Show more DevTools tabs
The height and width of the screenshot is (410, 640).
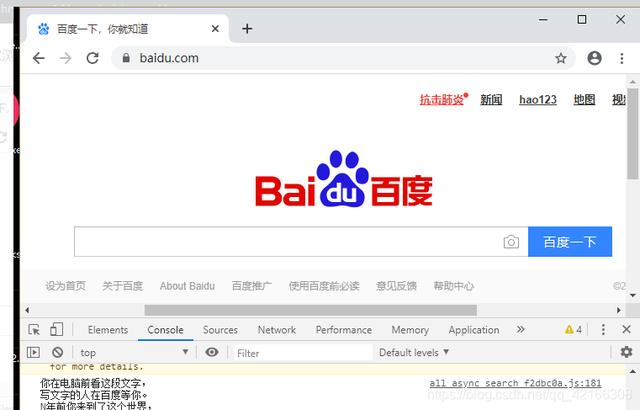pyautogui.click(x=520, y=329)
